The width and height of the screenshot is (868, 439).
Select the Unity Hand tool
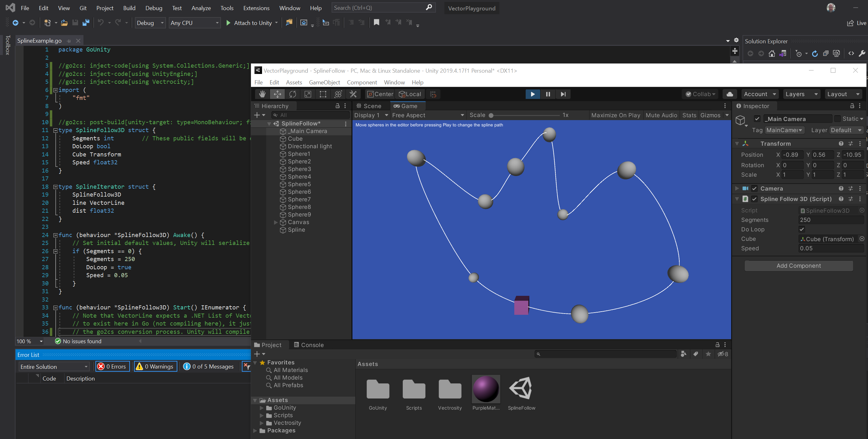click(x=262, y=94)
